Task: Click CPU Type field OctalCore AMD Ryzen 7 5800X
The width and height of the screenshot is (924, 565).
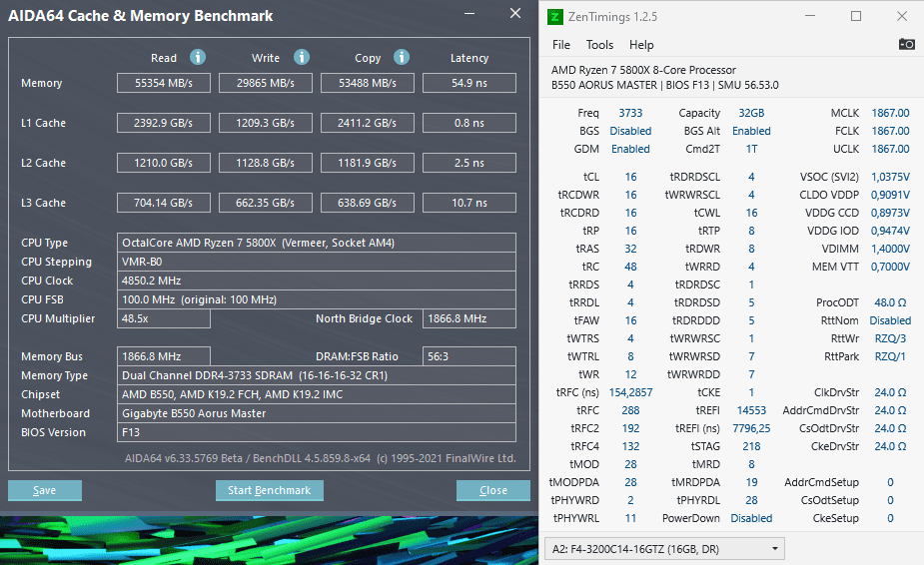Action: (x=317, y=243)
